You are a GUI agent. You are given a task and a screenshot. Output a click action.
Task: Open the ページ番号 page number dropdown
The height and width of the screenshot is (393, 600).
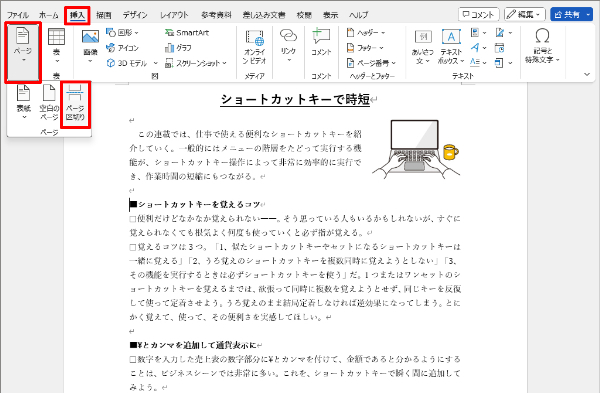click(371, 63)
